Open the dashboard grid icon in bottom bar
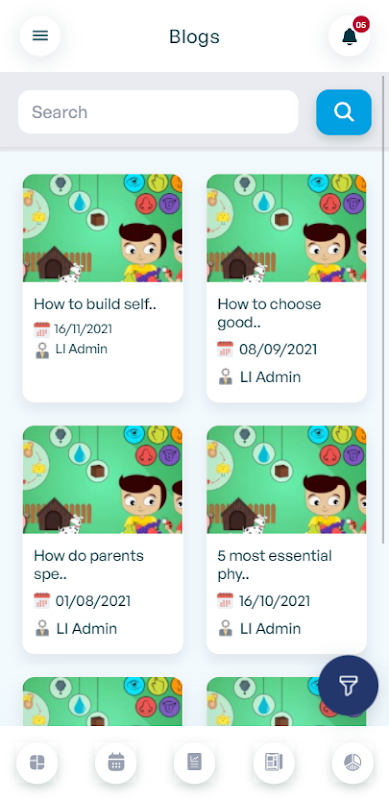 [37, 763]
